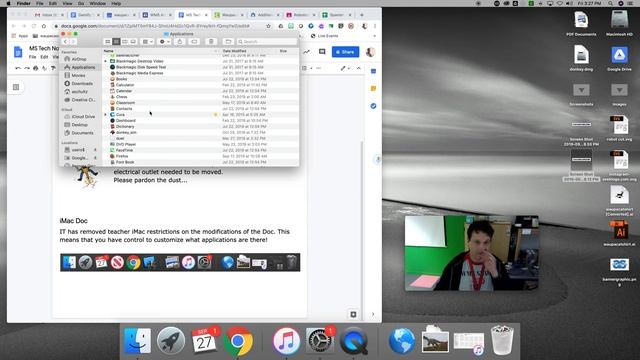This screenshot has height=360, width=640.
Task: Expand the Cura folder row
Action: [x=106, y=115]
